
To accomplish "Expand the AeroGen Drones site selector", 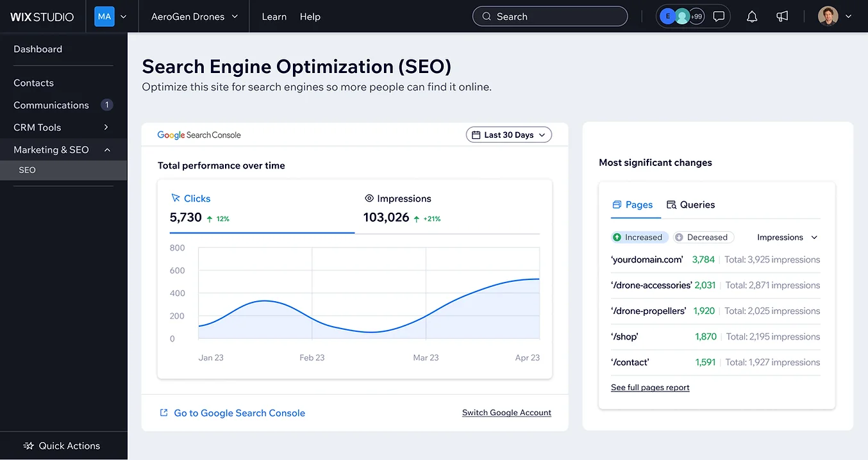I will click(194, 17).
